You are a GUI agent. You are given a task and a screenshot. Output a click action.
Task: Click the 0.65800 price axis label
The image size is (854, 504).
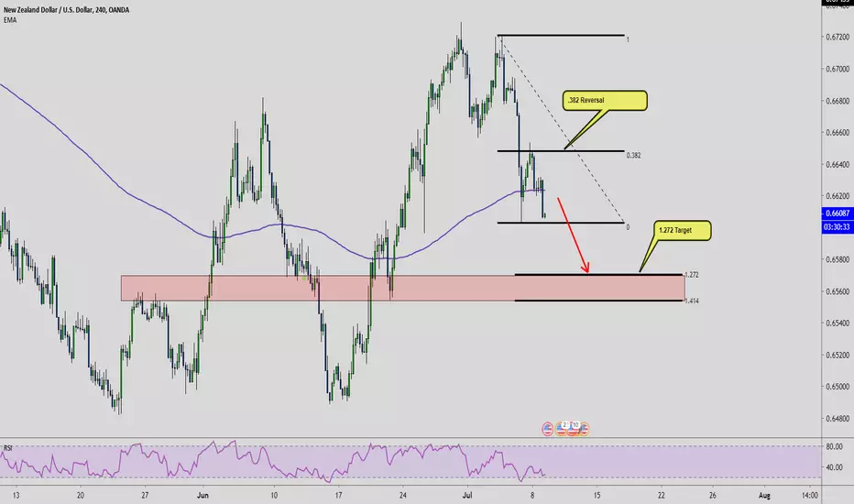click(x=838, y=259)
